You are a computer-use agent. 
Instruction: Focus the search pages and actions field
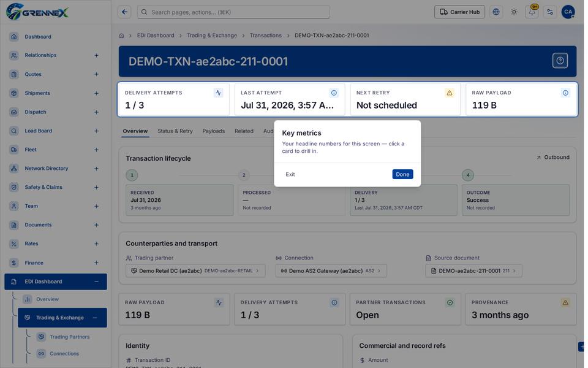[233, 12]
